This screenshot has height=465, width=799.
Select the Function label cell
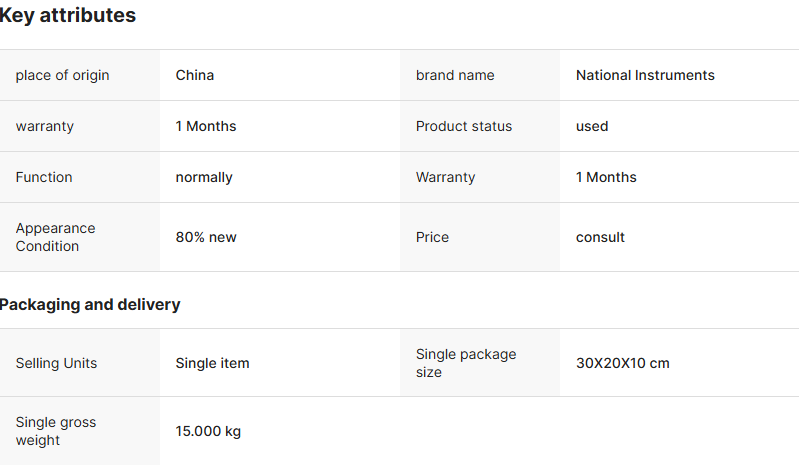point(44,177)
